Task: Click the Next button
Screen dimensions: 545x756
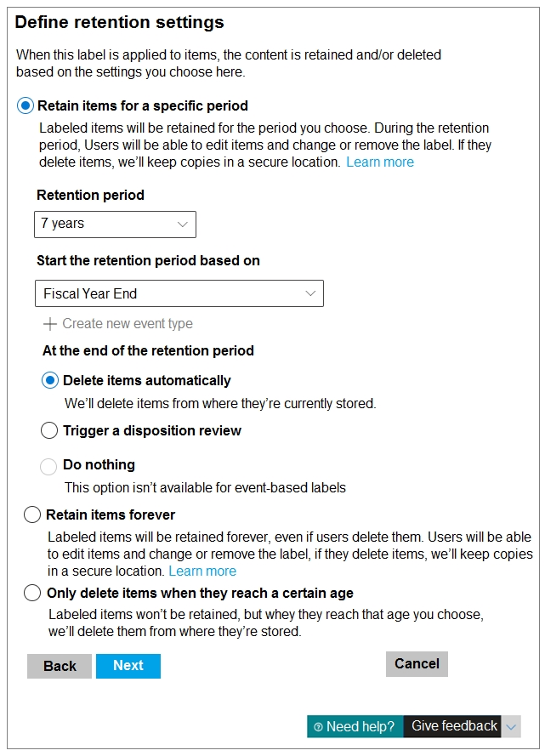Action: point(128,666)
